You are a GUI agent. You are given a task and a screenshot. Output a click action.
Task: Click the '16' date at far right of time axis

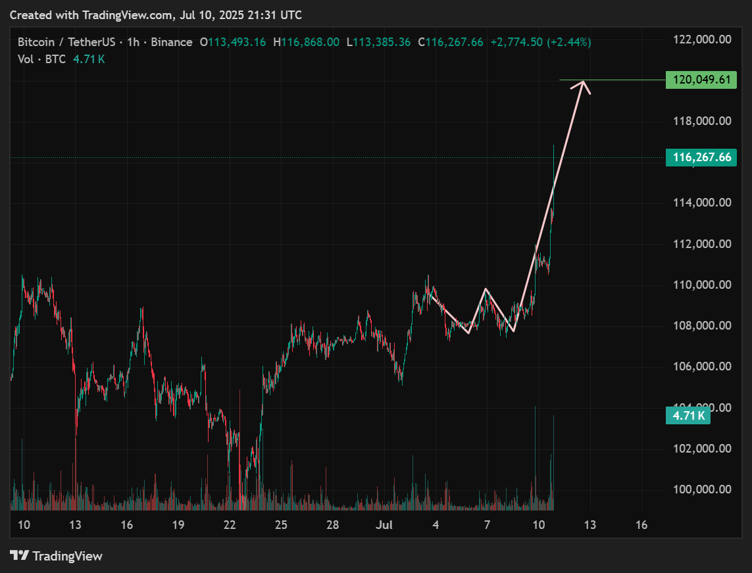pyautogui.click(x=641, y=525)
